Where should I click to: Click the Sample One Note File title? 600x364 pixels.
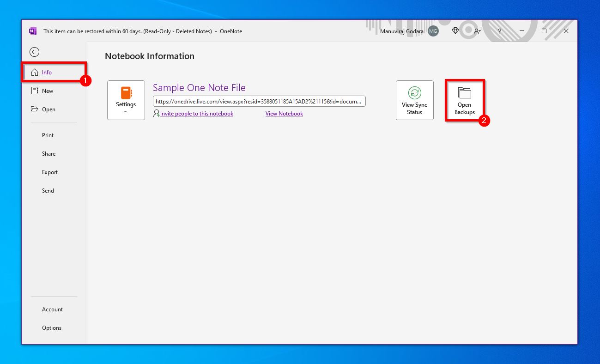click(x=199, y=88)
